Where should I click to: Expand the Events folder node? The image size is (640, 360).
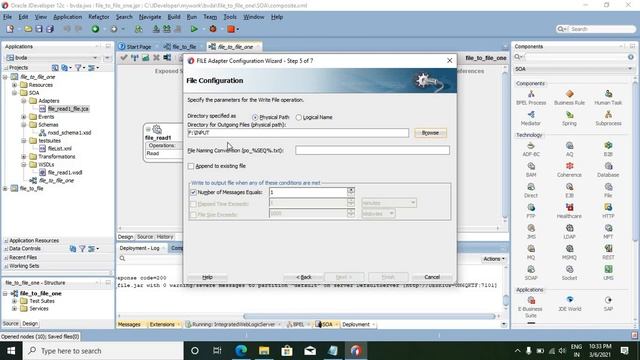24,117
